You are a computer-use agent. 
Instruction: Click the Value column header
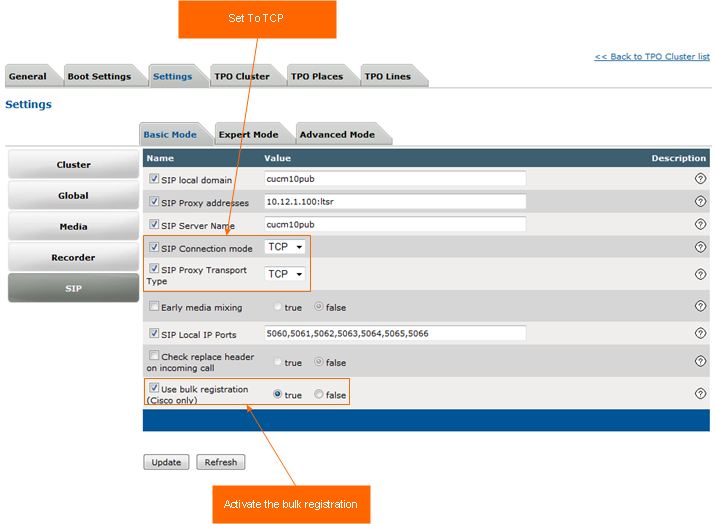click(x=278, y=158)
